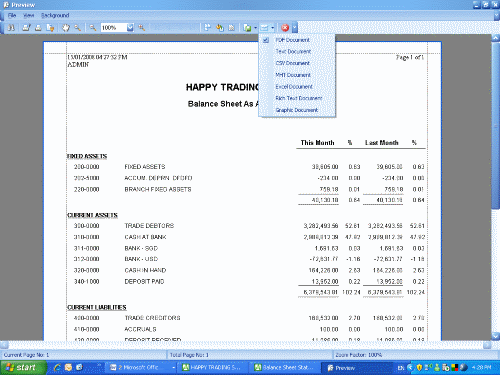Click the red close preview icon
Screen dimensions: 500x375
pyautogui.click(x=285, y=28)
